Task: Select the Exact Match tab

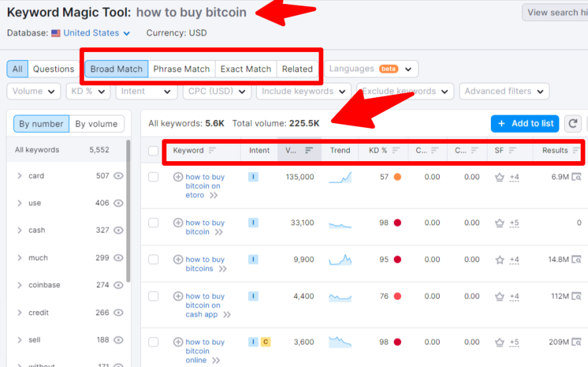Action: point(245,69)
